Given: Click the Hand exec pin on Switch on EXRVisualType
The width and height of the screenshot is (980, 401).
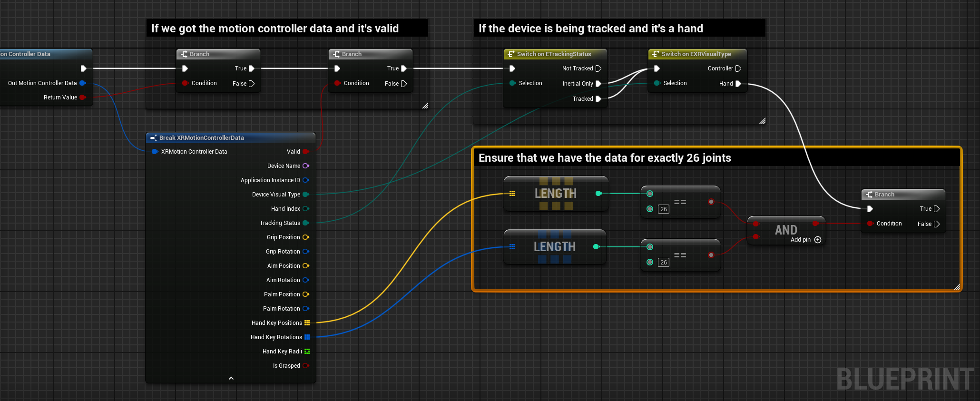Looking at the screenshot, I should [x=738, y=84].
